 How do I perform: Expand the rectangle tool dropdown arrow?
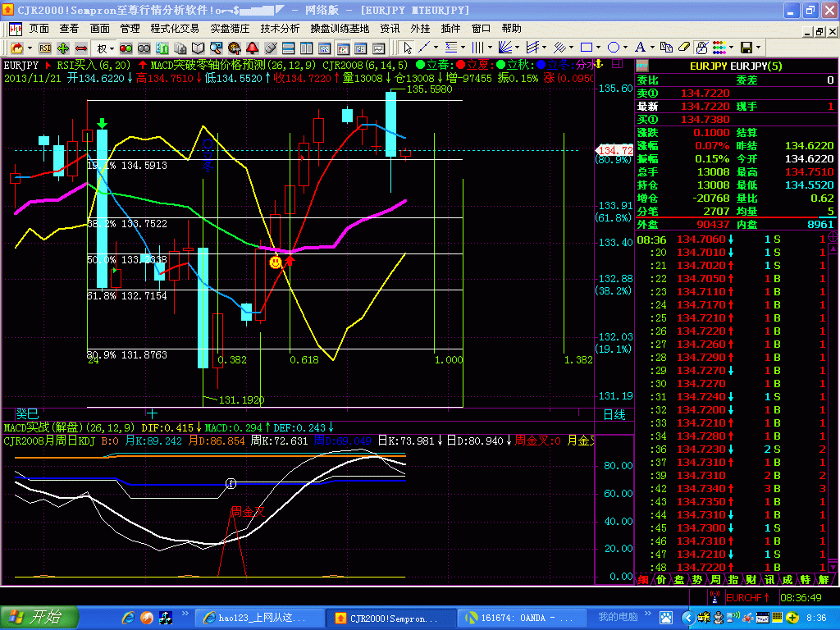[598, 48]
